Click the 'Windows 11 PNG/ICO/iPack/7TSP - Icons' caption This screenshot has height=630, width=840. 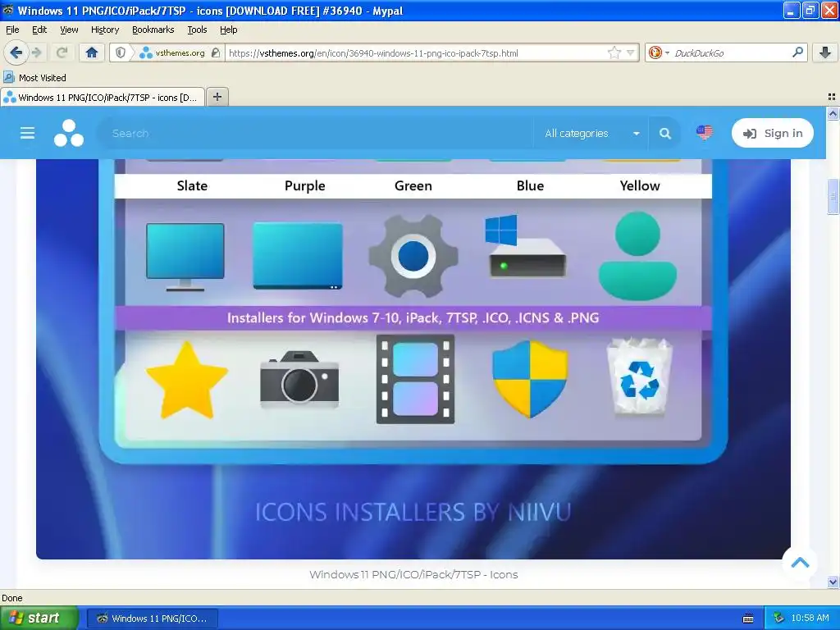click(413, 574)
